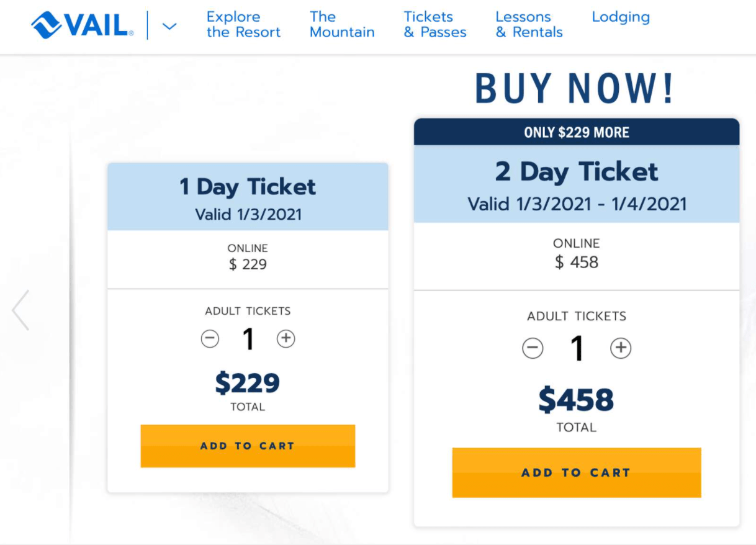
Task: Open the Explore the Resort menu
Action: coord(243,25)
